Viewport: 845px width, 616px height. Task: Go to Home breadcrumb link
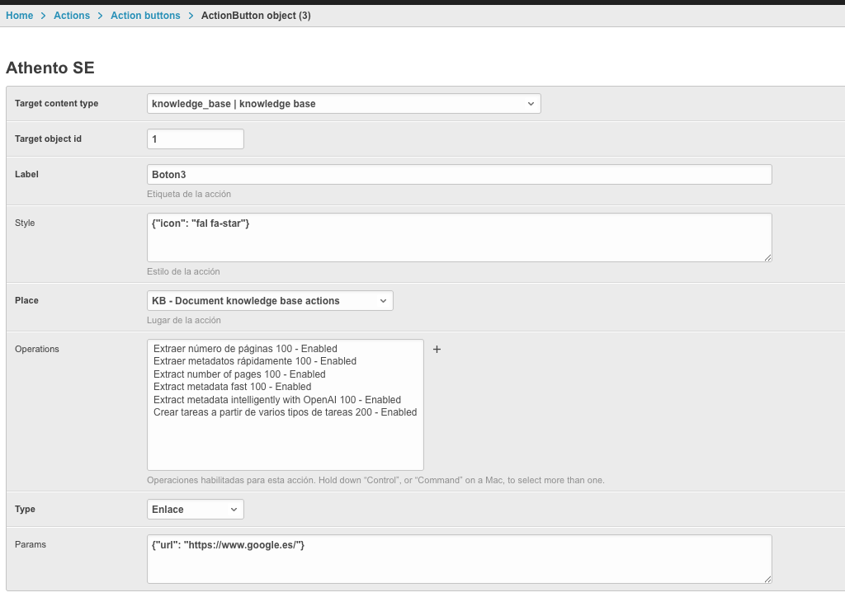click(x=20, y=16)
